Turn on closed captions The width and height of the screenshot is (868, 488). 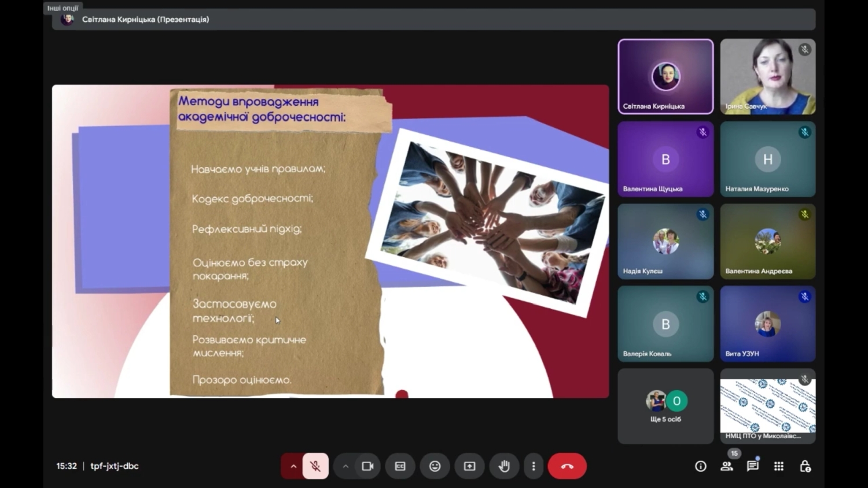[400, 466]
